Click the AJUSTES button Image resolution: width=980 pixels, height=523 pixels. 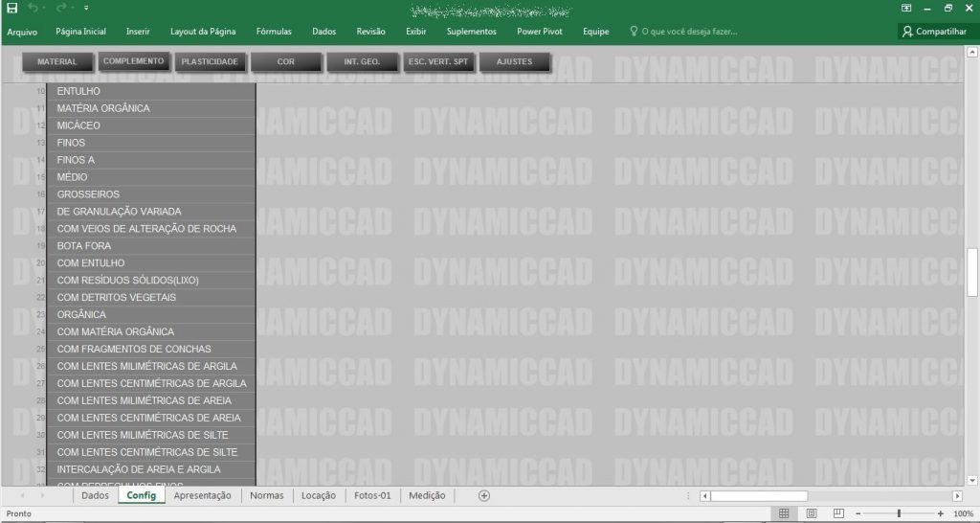[514, 61]
